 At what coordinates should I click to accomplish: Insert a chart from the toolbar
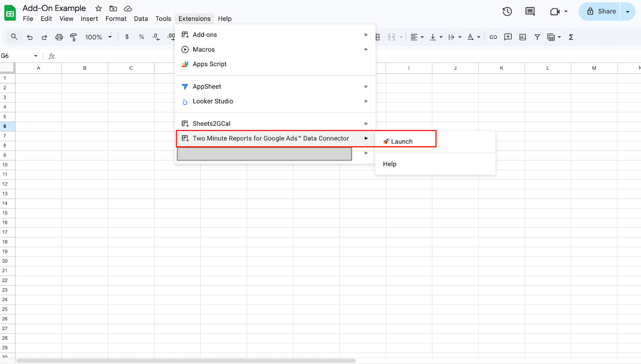click(522, 37)
